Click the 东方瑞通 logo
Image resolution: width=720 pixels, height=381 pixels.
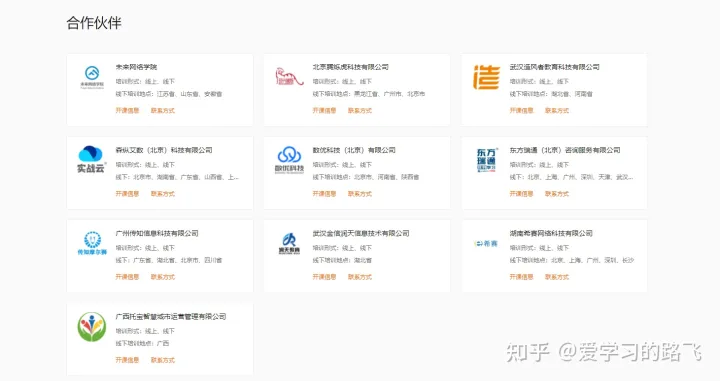coord(487,160)
